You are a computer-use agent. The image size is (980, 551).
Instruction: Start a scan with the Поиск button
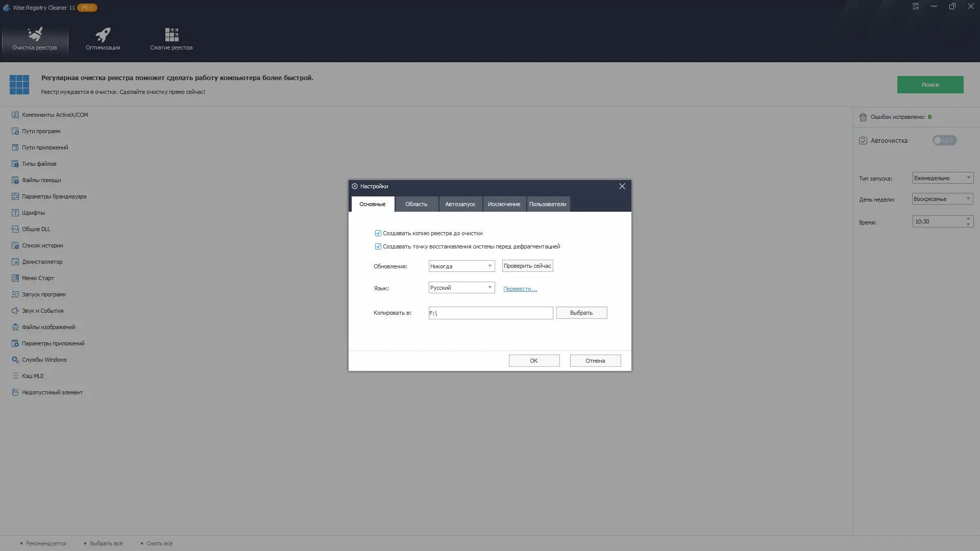click(930, 84)
